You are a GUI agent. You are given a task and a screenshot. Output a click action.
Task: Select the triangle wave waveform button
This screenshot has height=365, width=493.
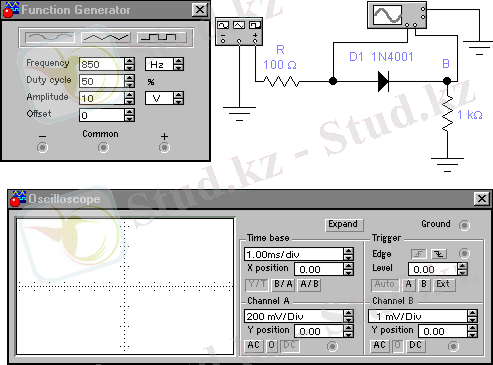pos(106,37)
